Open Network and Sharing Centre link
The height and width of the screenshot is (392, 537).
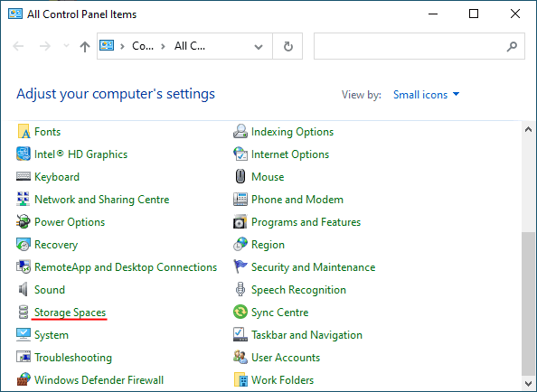tap(102, 200)
